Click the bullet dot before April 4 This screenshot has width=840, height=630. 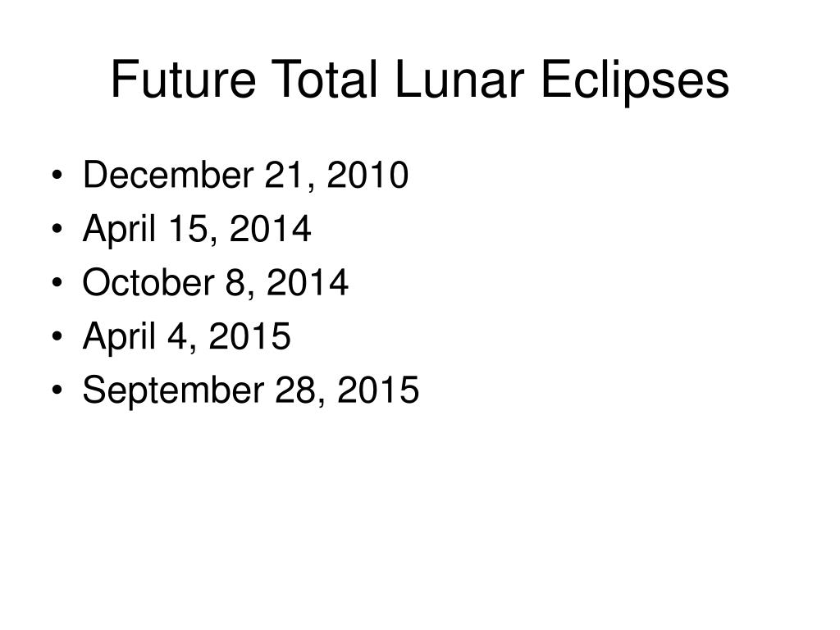pos(57,336)
